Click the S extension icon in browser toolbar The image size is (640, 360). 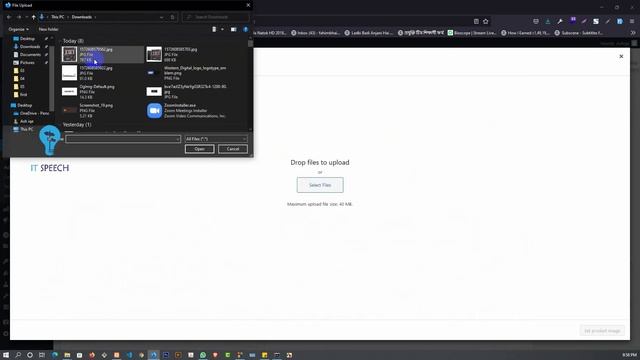[596, 21]
